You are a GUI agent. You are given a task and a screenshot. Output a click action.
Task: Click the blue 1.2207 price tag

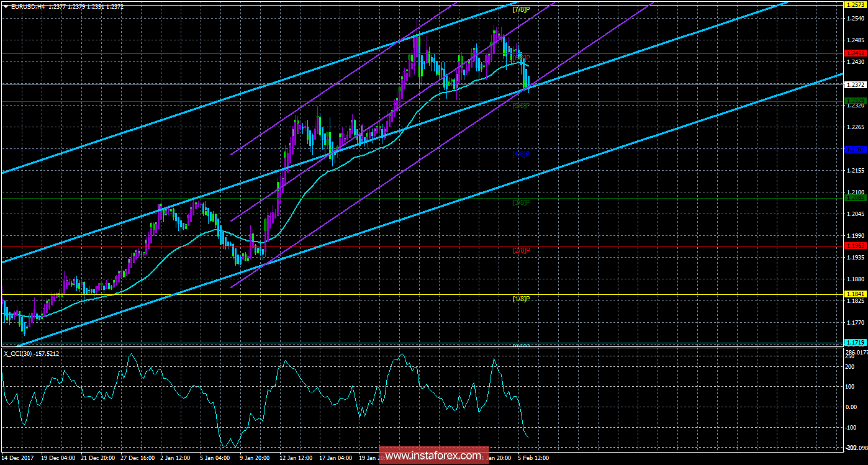[855, 149]
